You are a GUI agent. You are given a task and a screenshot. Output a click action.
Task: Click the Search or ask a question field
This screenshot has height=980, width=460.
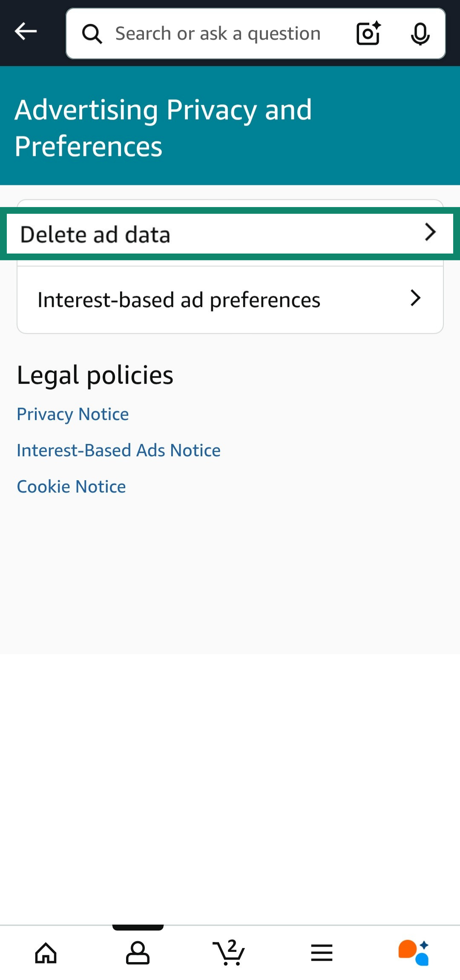click(x=218, y=33)
